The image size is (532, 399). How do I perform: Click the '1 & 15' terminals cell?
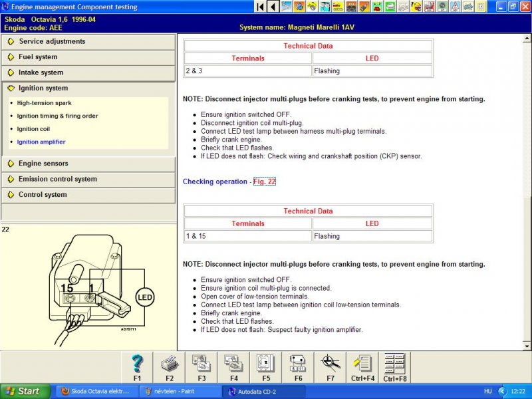pos(247,236)
